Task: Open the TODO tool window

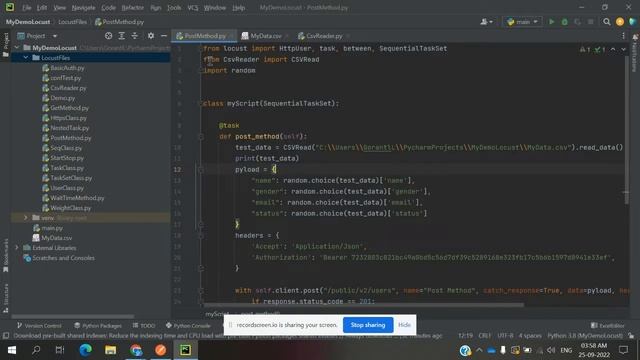Action: tap(144, 326)
